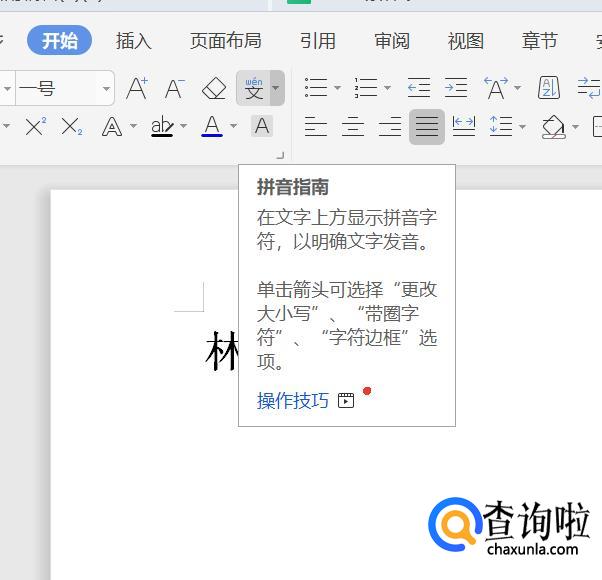602x580 pixels.
Task: Align text left
Action: coord(316,127)
